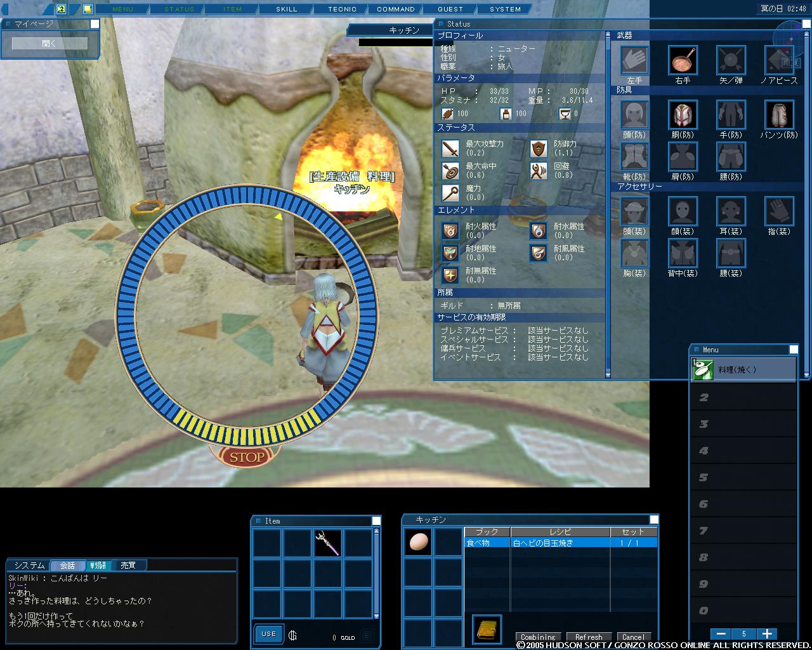Select the staff item in Item window
Image resolution: width=812 pixels, height=650 pixels.
click(327, 543)
